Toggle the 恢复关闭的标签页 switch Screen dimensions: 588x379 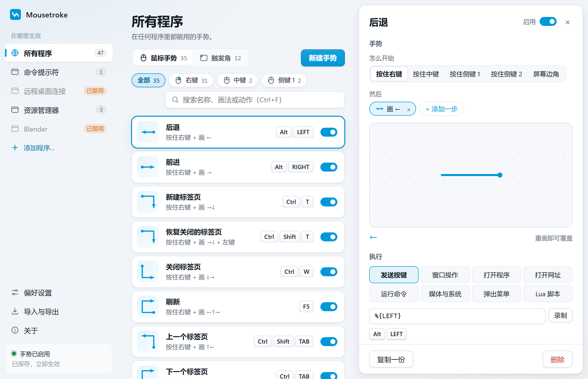point(329,237)
